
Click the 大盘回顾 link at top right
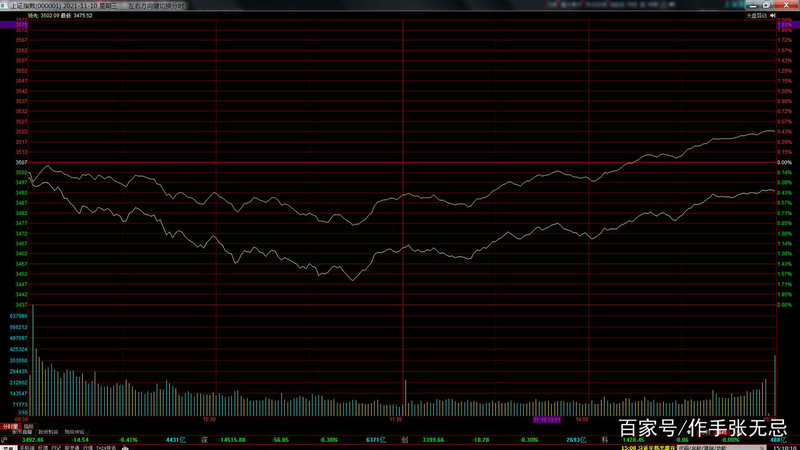point(757,16)
